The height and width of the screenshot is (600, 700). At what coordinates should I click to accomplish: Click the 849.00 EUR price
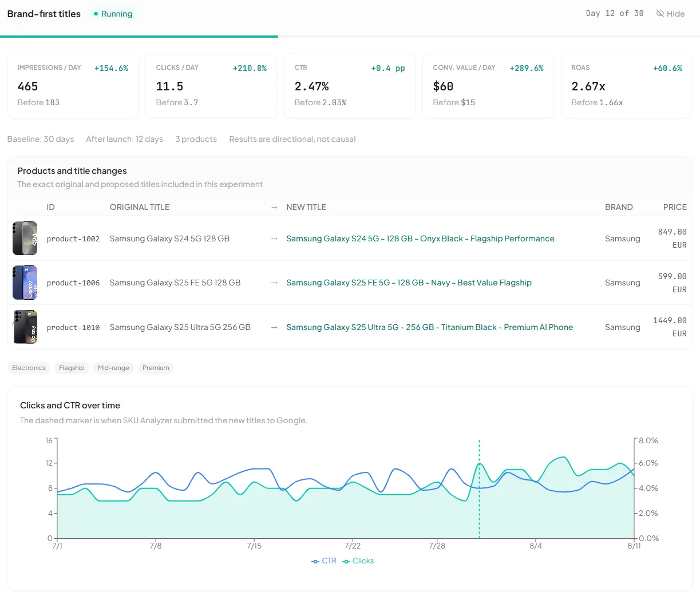(672, 239)
